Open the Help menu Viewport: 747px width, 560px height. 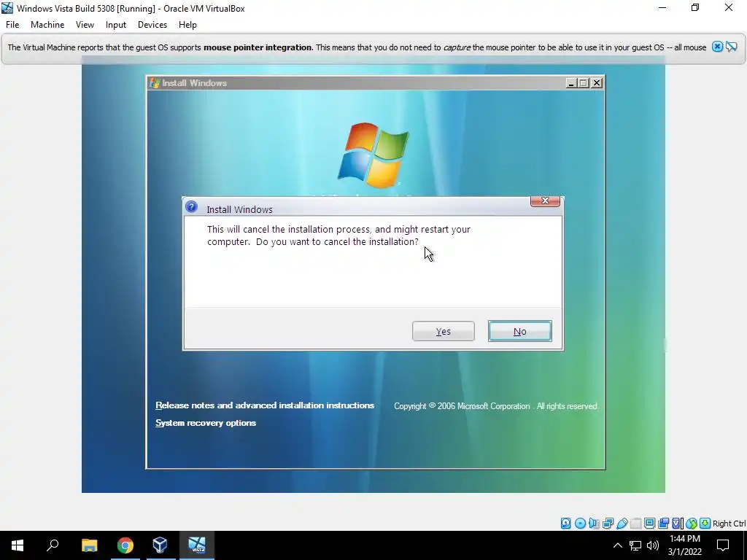click(187, 25)
